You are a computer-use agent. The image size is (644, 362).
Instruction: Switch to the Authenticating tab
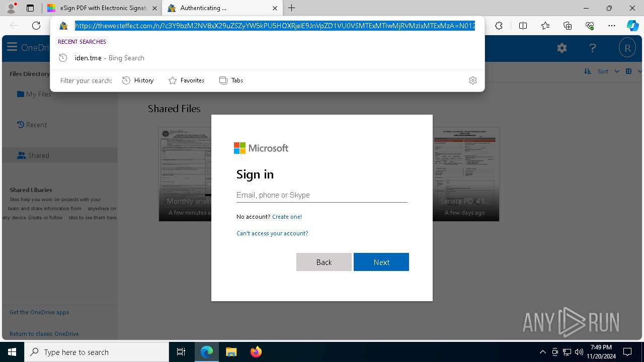(x=222, y=8)
